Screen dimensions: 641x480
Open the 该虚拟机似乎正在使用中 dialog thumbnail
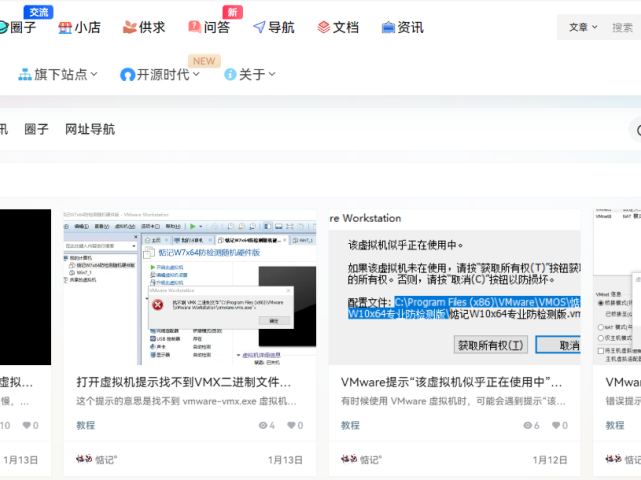coord(454,287)
